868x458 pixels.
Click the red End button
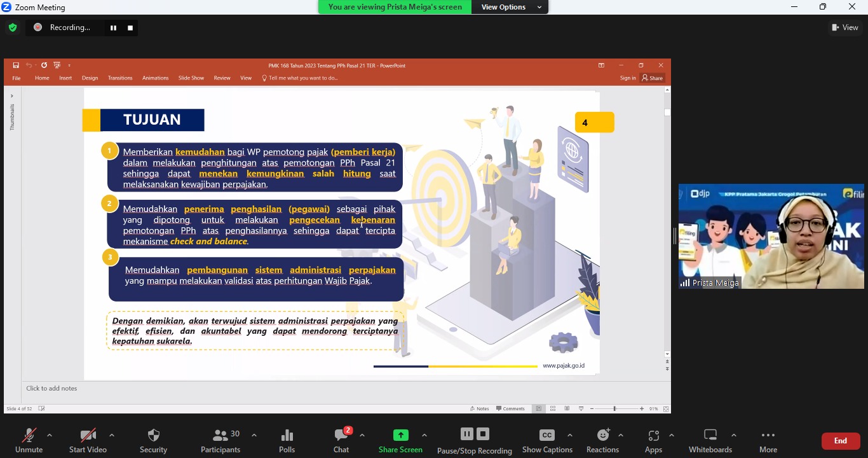[x=840, y=441]
